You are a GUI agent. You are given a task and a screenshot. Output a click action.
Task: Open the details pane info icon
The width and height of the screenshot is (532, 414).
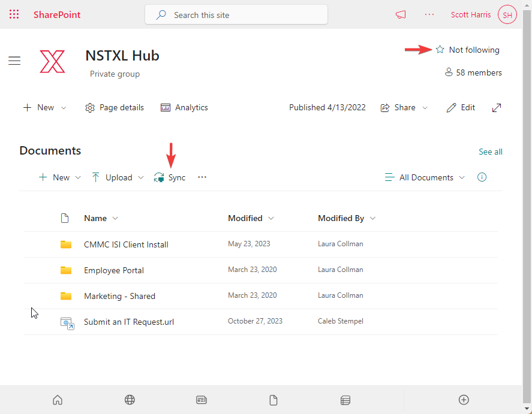tap(482, 177)
